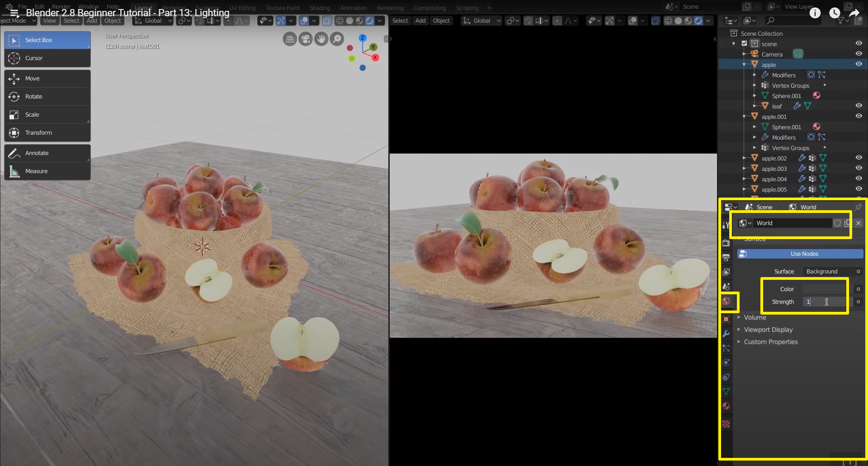Hide apple.005 with its eye icon

tap(859, 189)
